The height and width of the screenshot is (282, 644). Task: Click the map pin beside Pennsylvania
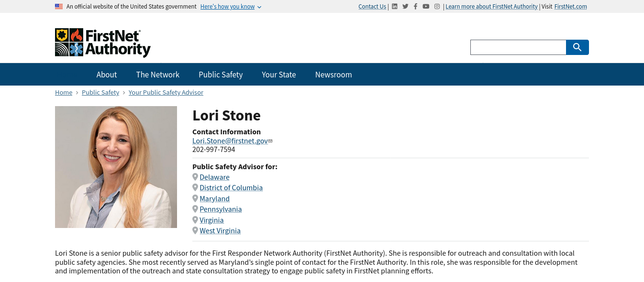click(195, 209)
